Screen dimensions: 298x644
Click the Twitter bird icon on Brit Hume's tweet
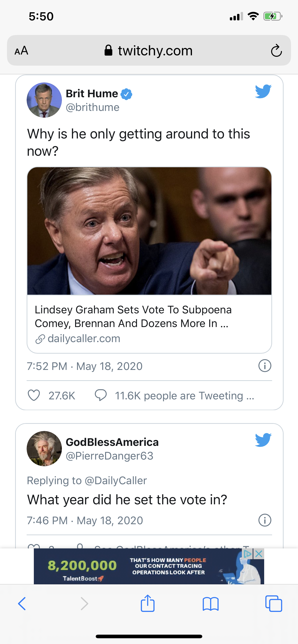click(263, 91)
